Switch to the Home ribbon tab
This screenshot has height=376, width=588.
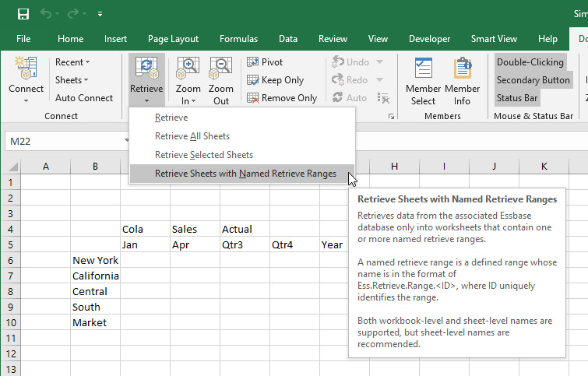pyautogui.click(x=71, y=39)
